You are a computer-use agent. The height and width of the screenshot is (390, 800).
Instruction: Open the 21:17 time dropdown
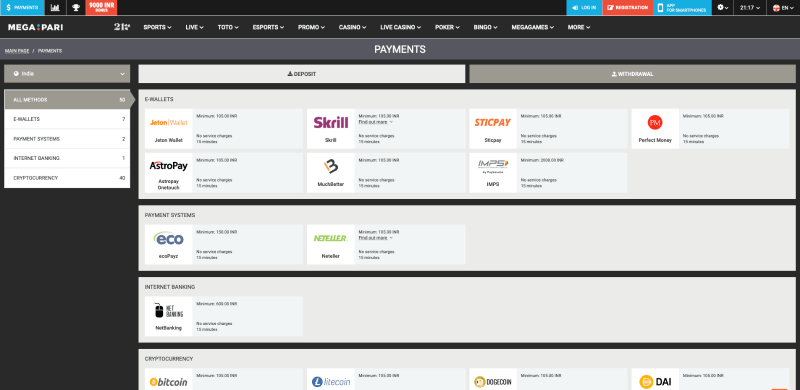pyautogui.click(x=750, y=8)
